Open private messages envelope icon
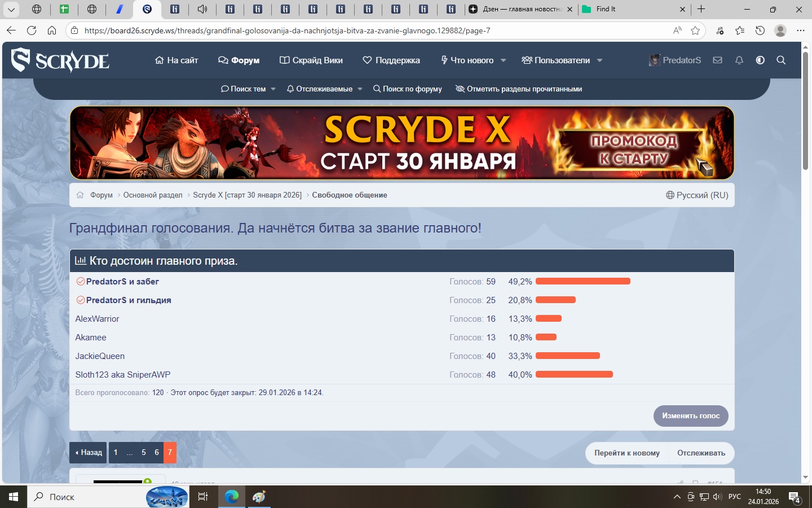 pos(717,60)
